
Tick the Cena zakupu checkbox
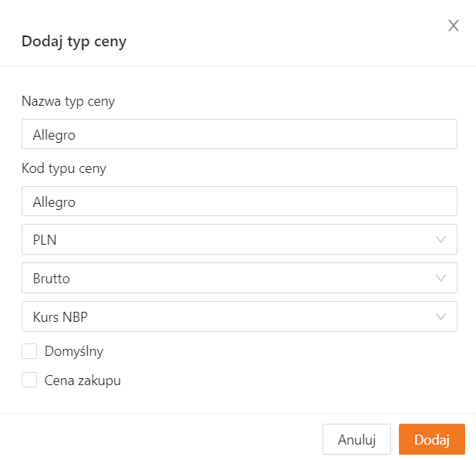[29, 380]
